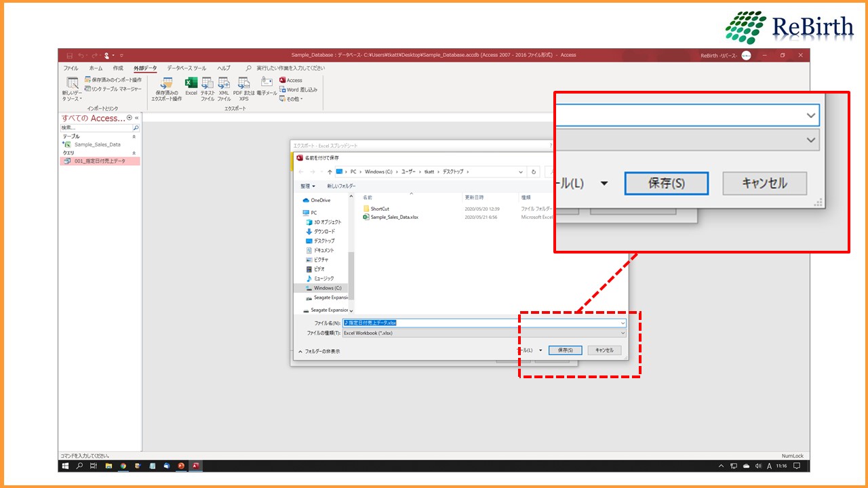
Task: Open the ヘルプ ribbon tab
Action: [x=224, y=68]
